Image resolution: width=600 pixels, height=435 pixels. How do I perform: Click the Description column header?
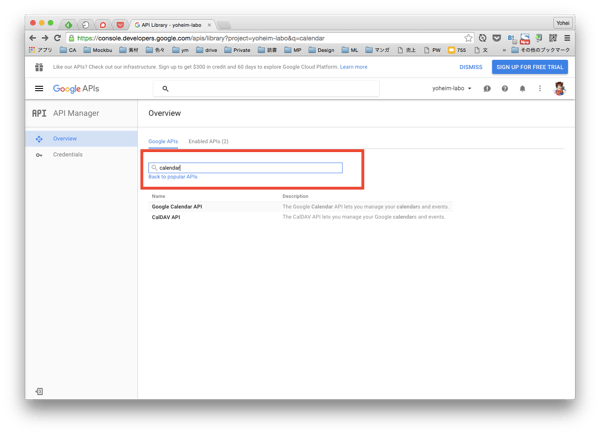coord(295,196)
